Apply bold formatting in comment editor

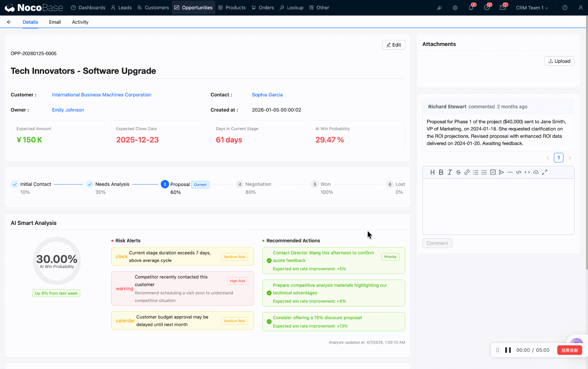(x=441, y=172)
